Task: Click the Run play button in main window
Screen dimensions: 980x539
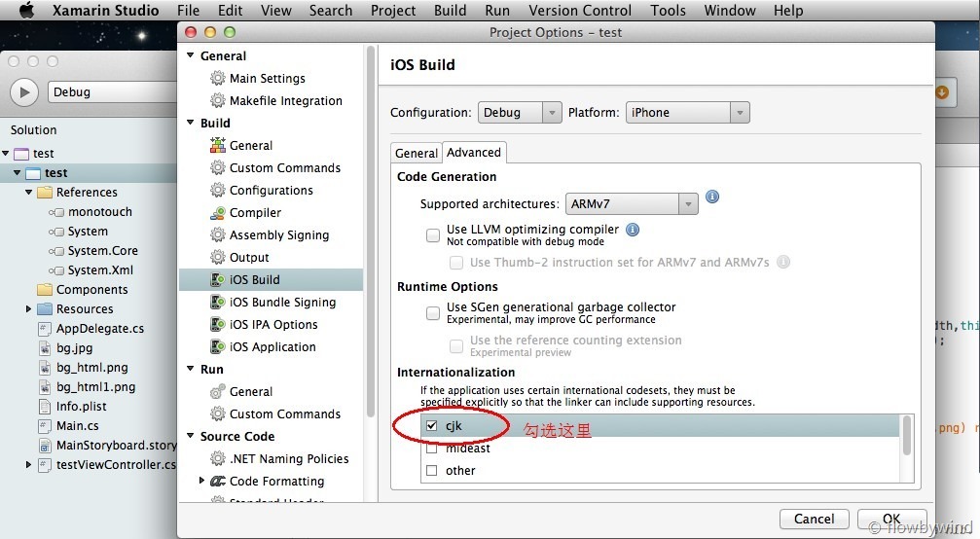Action: coord(24,92)
